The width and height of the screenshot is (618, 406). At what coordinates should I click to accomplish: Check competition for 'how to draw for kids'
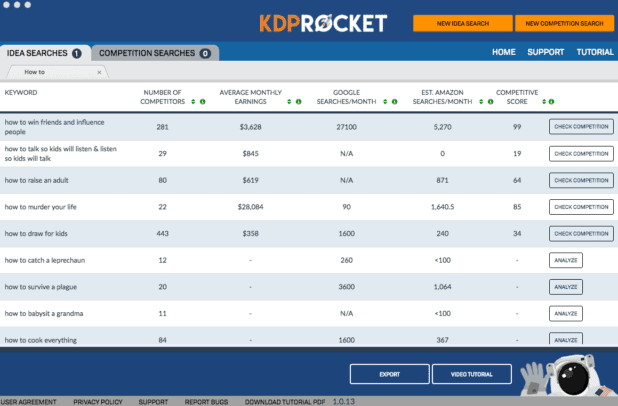[581, 234]
